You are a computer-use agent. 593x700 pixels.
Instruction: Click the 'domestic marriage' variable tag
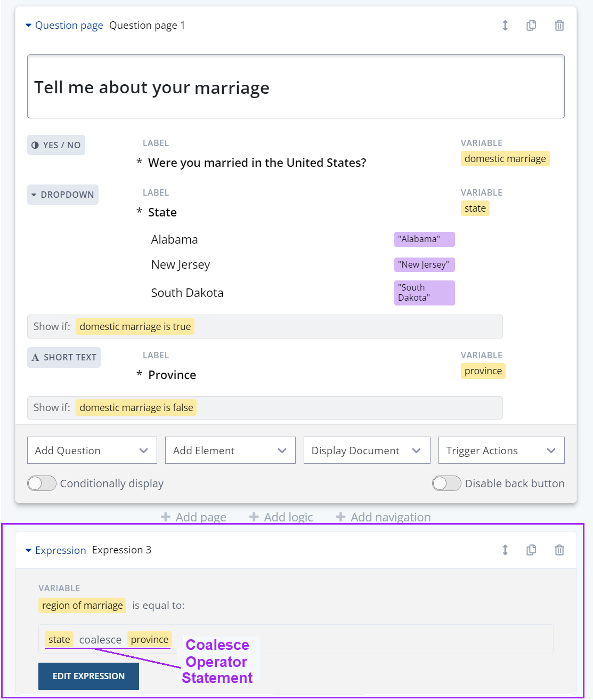(x=505, y=159)
